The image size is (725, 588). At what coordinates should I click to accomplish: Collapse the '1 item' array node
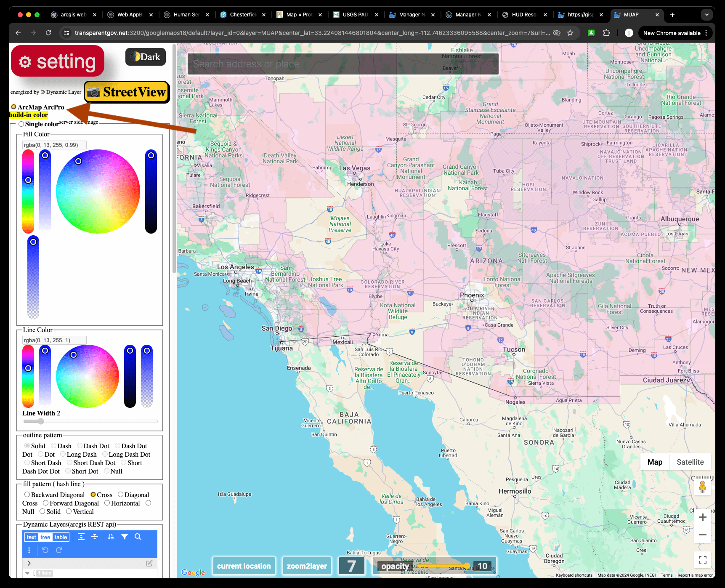click(x=27, y=573)
